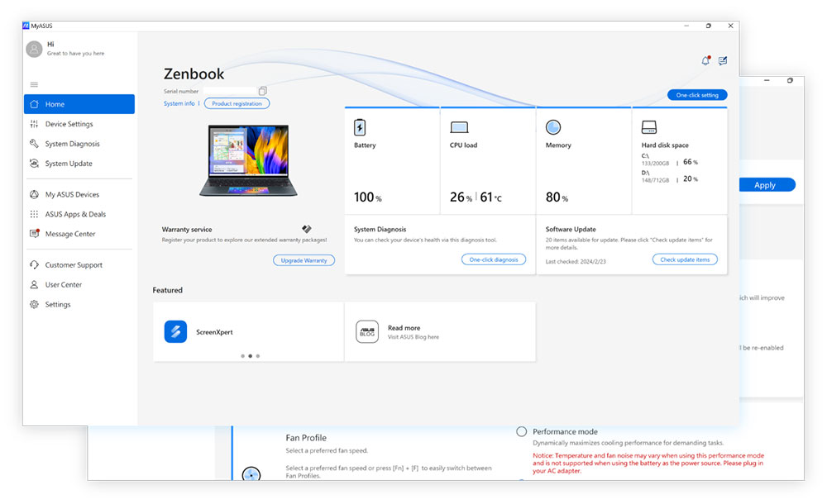The height and width of the screenshot is (504, 827).
Task: Click Apply button in background window
Action: click(x=767, y=185)
